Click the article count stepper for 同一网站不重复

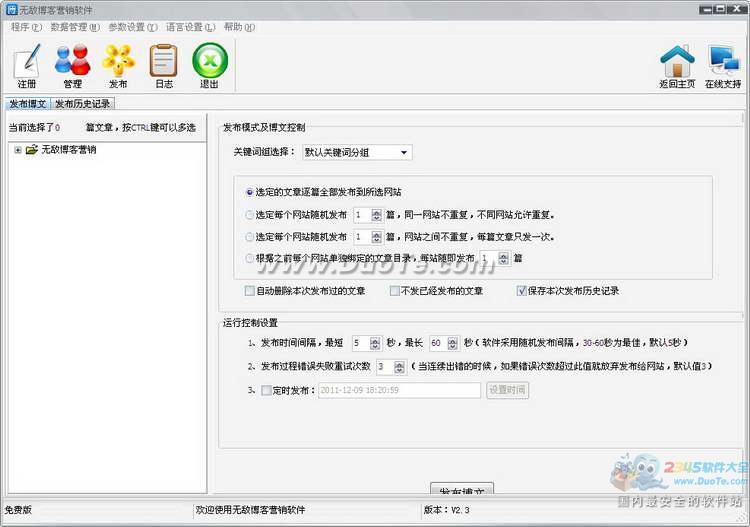point(376,215)
